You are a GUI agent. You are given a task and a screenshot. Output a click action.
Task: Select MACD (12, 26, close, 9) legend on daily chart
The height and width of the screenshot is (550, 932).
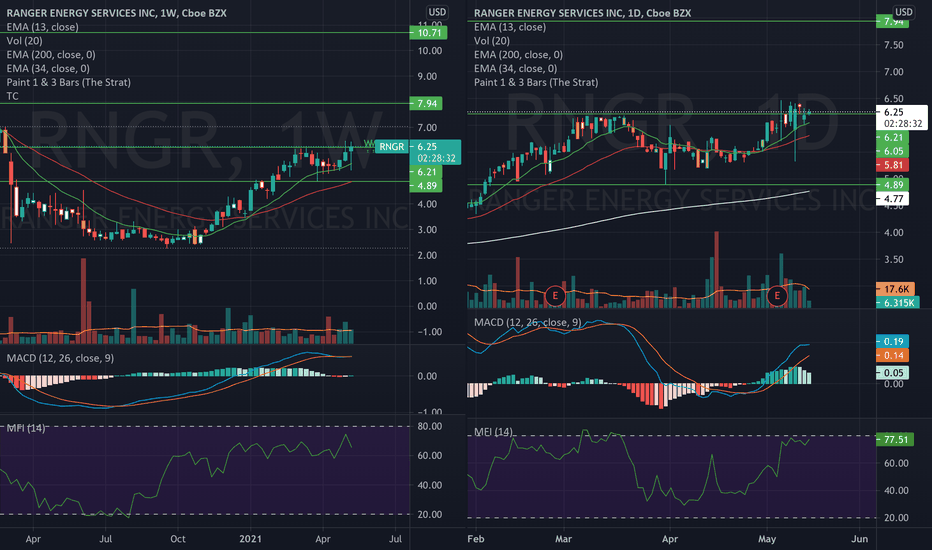pyautogui.click(x=528, y=322)
